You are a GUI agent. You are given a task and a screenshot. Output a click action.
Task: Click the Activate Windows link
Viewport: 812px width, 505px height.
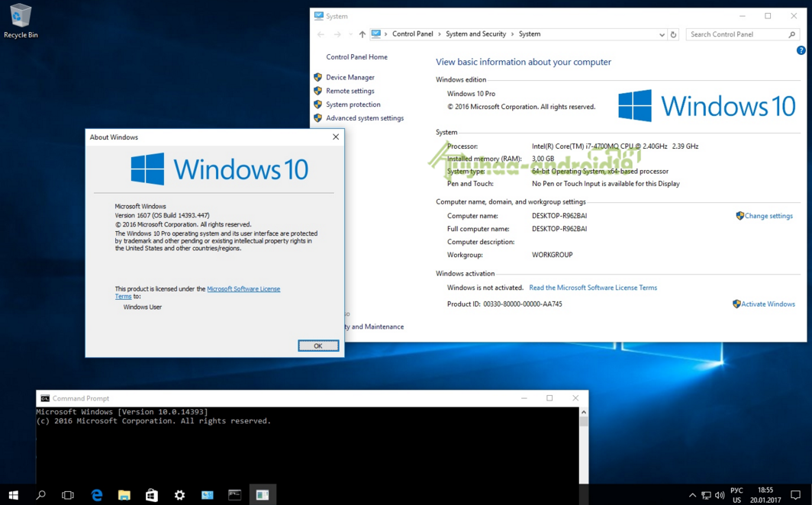pyautogui.click(x=768, y=304)
